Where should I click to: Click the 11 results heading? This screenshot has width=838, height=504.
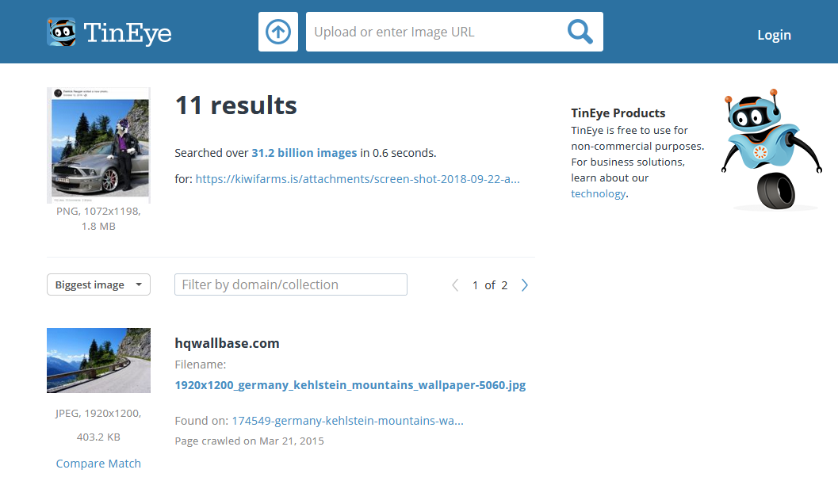click(x=235, y=105)
